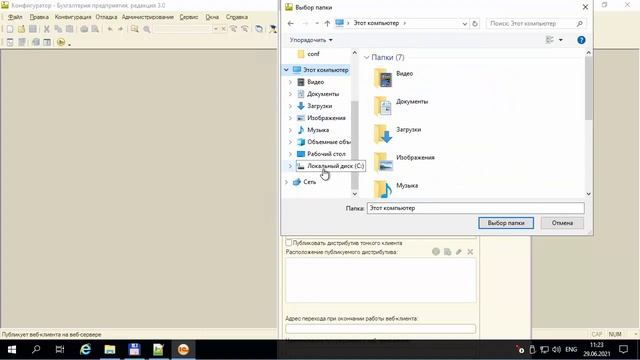Image resolution: width=640 pixels, height=360 pixels.
Task: Open the Файл menu in Configurator
Action: click(x=16, y=17)
